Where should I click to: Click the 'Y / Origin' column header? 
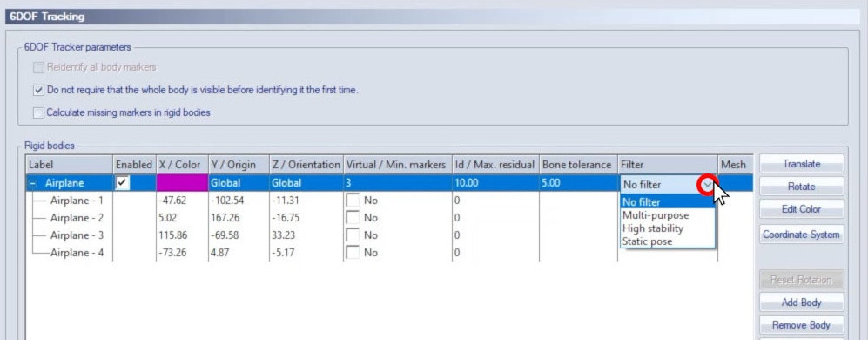[239, 165]
